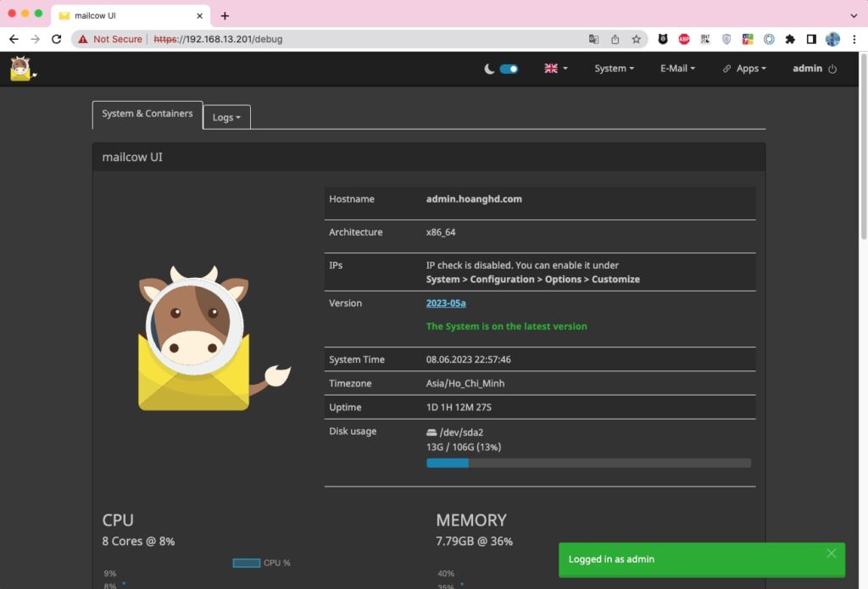Open the blue circle extension icon
868x589 pixels.
pyautogui.click(x=769, y=39)
